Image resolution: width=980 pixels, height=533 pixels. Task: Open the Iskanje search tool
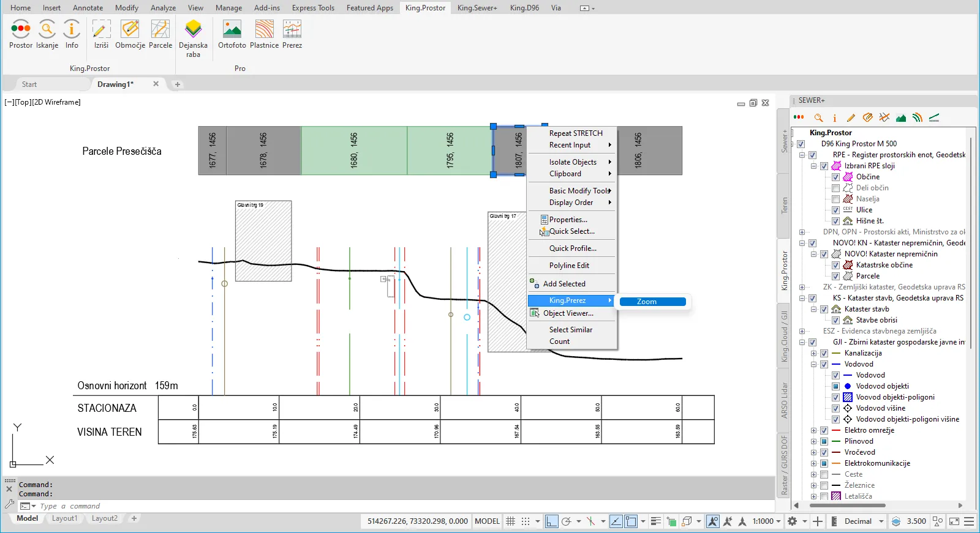(47, 29)
